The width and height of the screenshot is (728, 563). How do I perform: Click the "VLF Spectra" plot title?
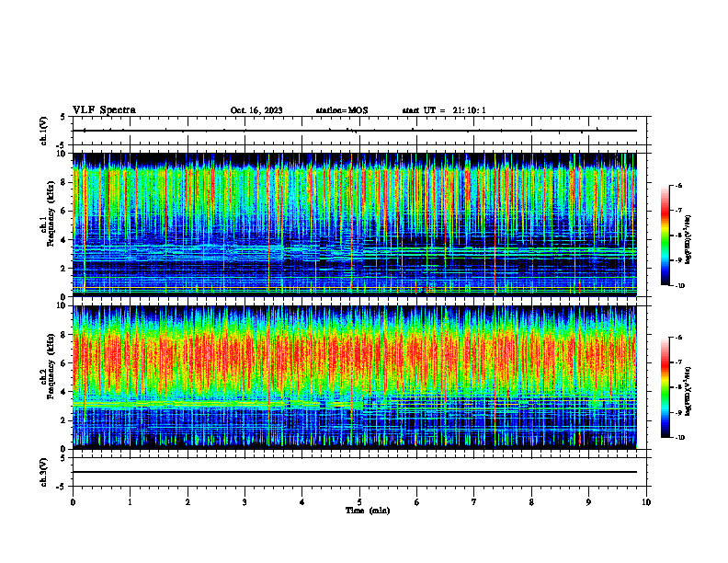pyautogui.click(x=104, y=109)
